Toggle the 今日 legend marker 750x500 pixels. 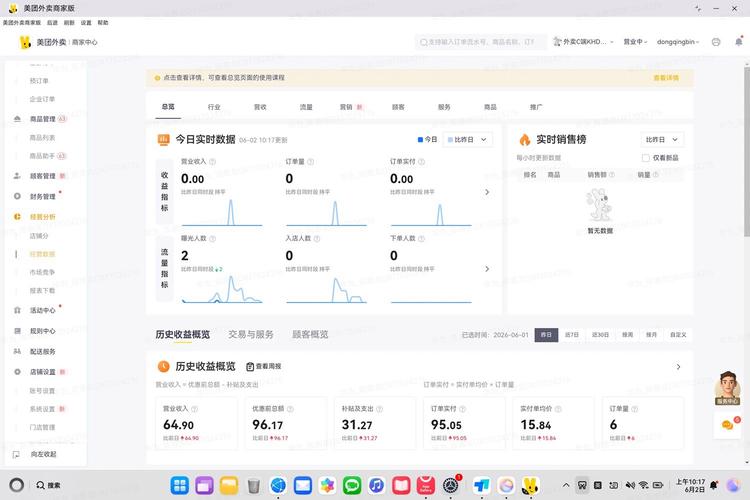pyautogui.click(x=420, y=140)
